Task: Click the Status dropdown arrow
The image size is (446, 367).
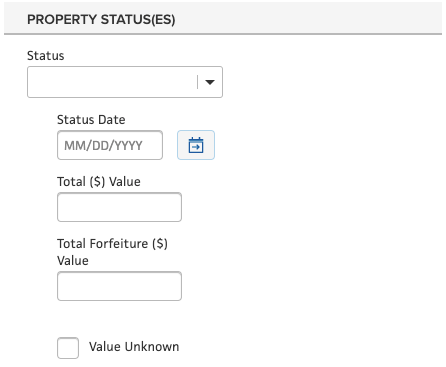Action: tap(210, 82)
